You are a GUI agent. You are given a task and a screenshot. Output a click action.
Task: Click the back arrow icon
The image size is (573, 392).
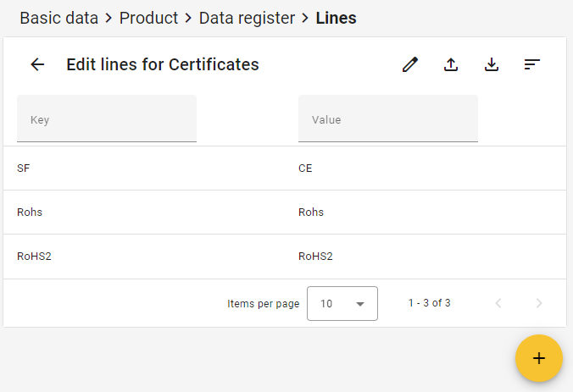37,64
